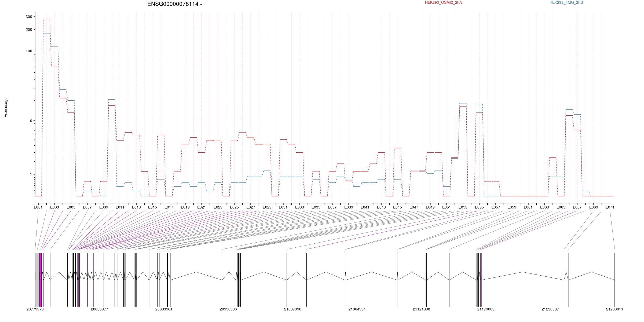Select exon label E045

point(397,207)
